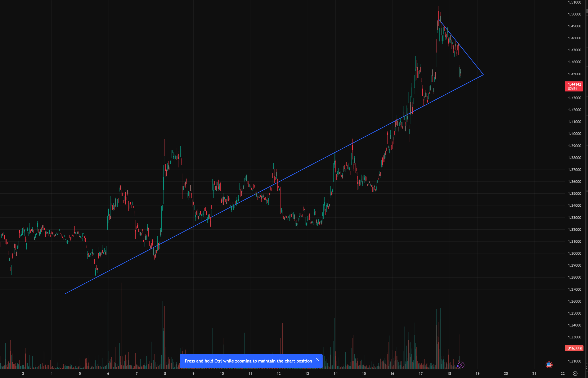
Task: Click the vertical scrollbar thumb at top right
Action: (587, 11)
